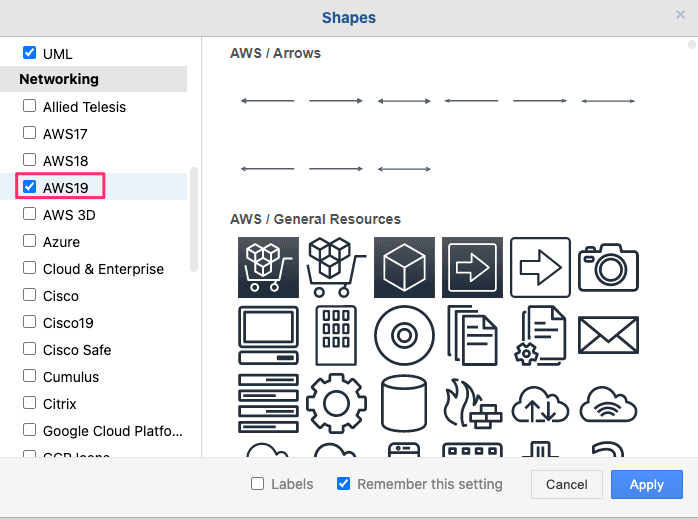The image size is (698, 519).
Task: Select the stacked documents icon
Action: pos(472,336)
